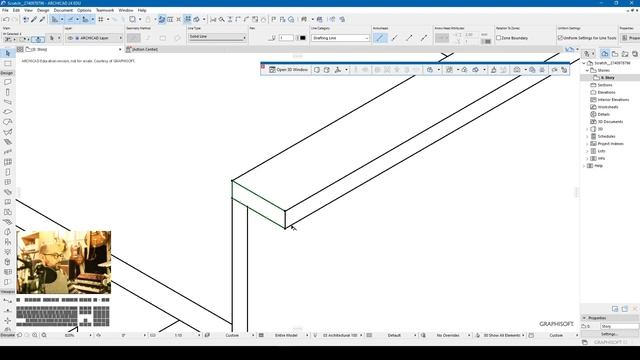Click the 0. Story tab
Screen dimensions: 640x360
(37, 49)
